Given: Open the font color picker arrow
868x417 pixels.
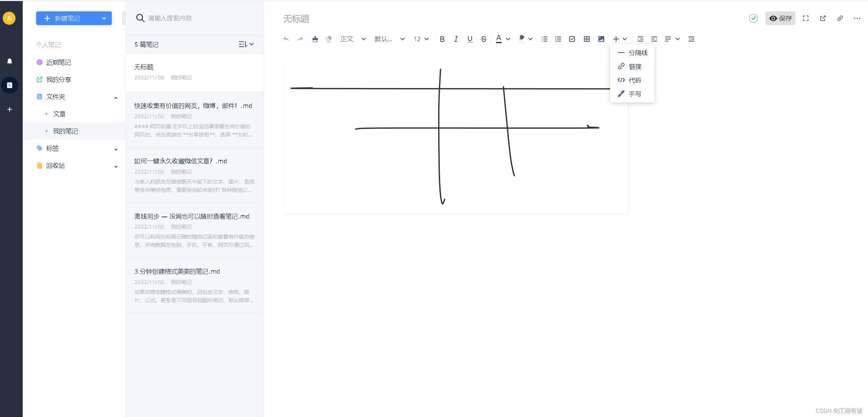Looking at the screenshot, I should pyautogui.click(x=508, y=39).
